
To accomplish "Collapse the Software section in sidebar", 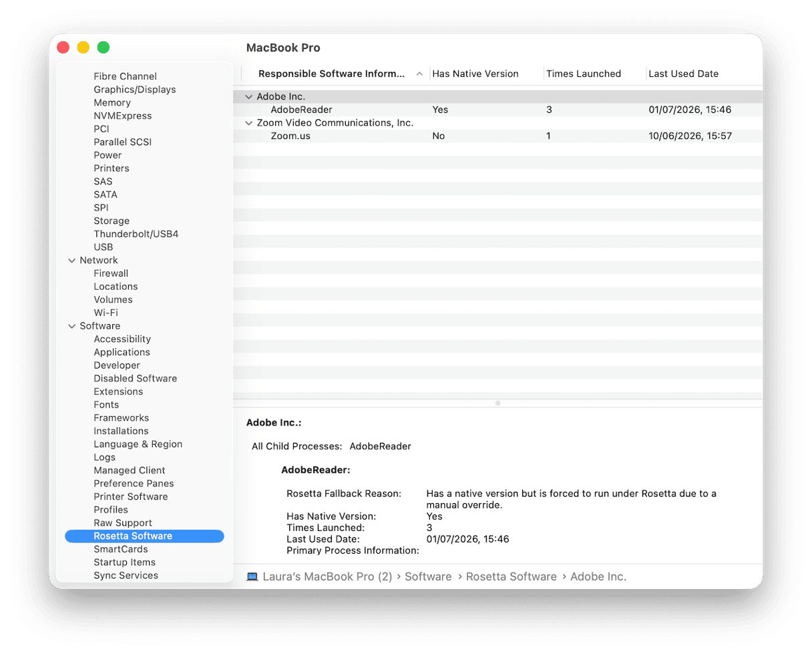I will pos(72,326).
